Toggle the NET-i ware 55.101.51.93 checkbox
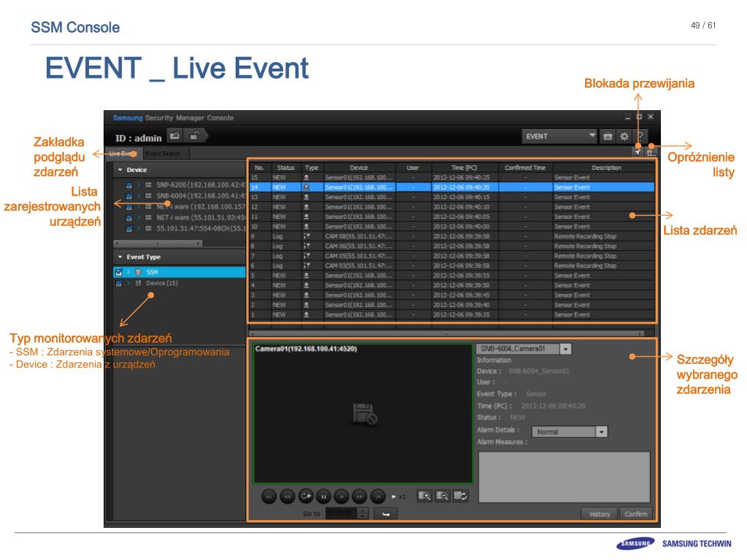Viewport: 747px width, 560px height. pyautogui.click(x=128, y=217)
